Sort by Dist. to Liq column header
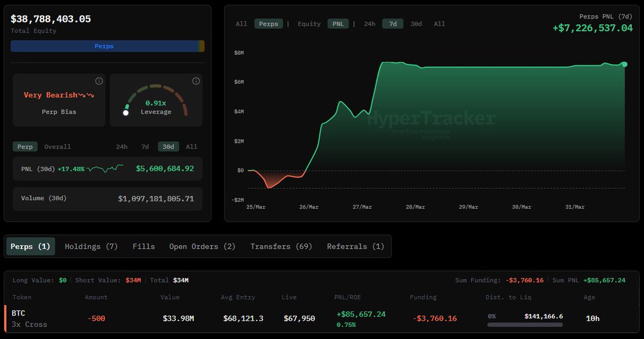 click(x=509, y=297)
